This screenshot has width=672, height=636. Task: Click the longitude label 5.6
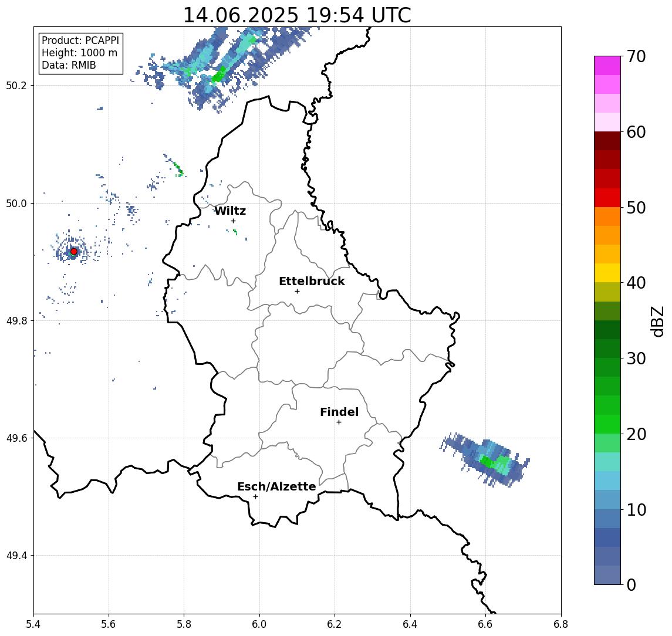pos(109,624)
